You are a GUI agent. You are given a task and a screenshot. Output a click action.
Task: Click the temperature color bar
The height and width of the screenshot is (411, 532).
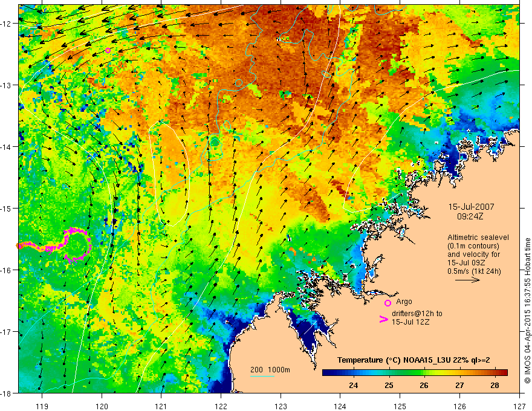click(415, 372)
